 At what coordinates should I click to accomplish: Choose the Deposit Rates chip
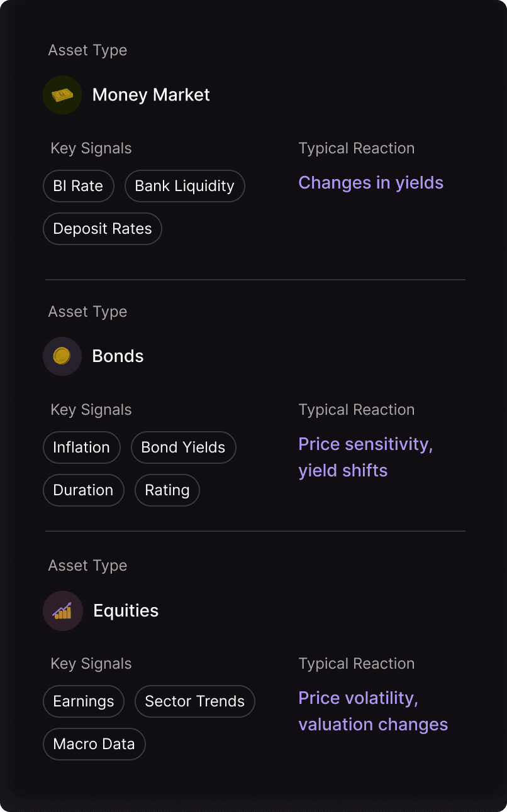point(103,229)
